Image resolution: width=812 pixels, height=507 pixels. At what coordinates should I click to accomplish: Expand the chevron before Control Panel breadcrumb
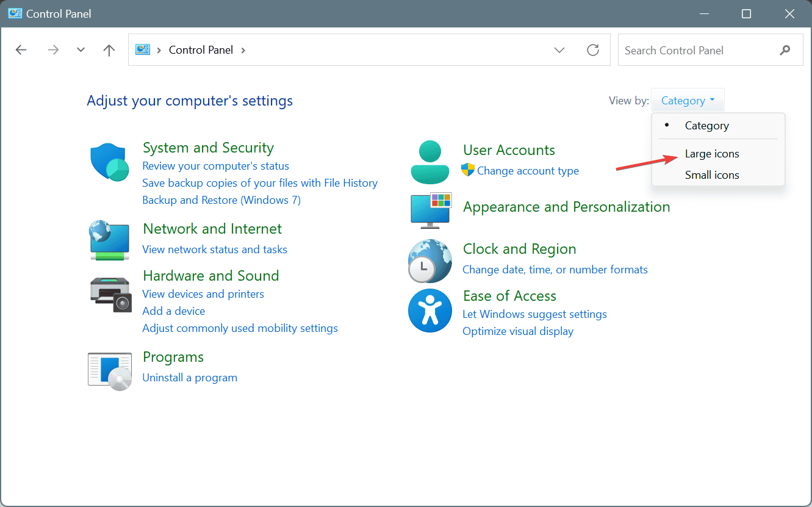(x=159, y=50)
